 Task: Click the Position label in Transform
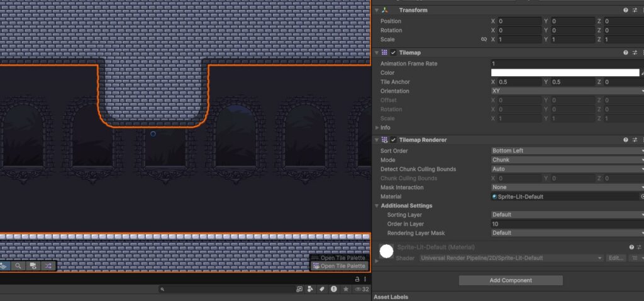tap(391, 21)
